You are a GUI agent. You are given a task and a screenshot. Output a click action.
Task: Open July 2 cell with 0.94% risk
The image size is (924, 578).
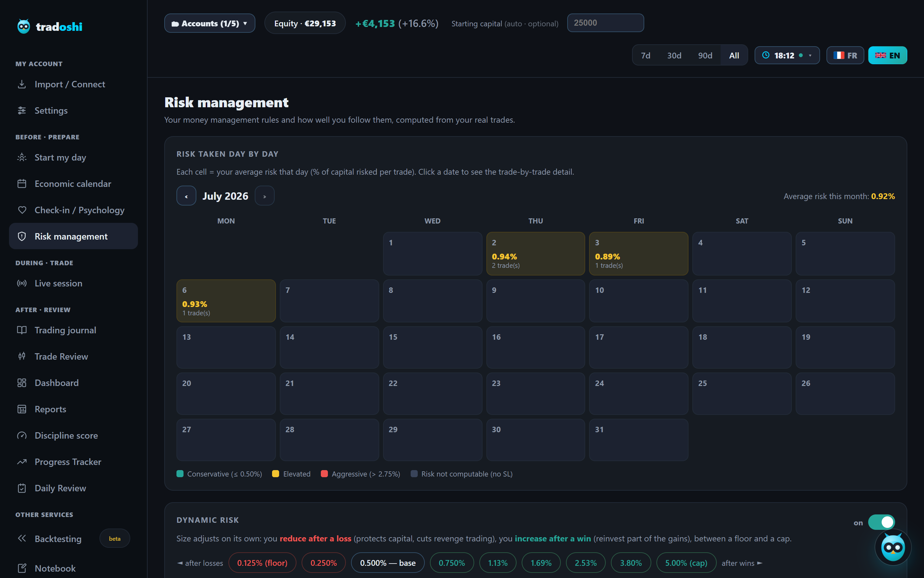point(535,253)
